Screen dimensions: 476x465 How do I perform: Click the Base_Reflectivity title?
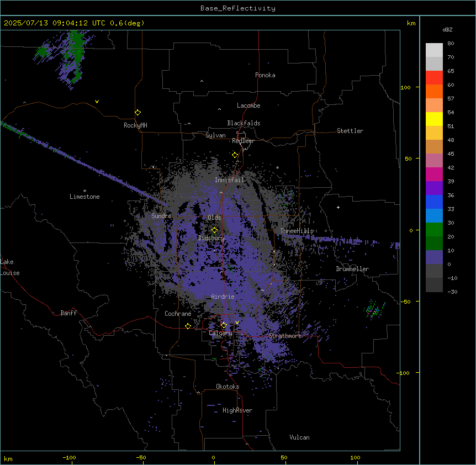point(238,8)
